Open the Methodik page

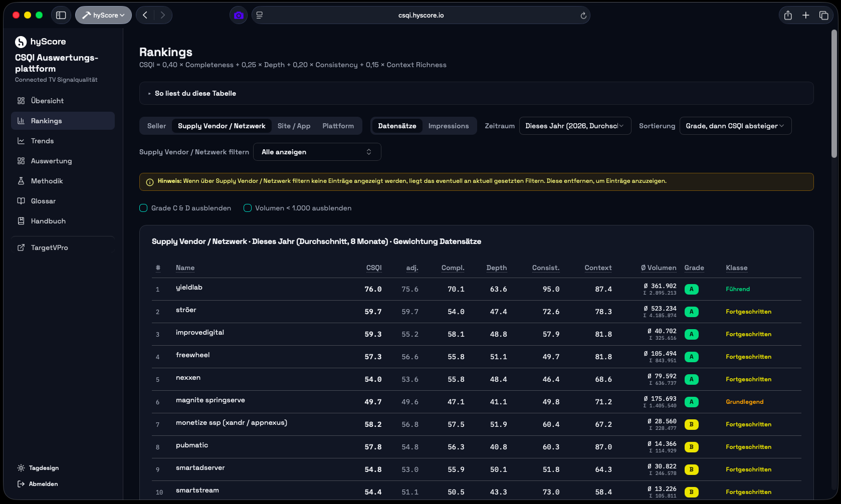point(63,181)
